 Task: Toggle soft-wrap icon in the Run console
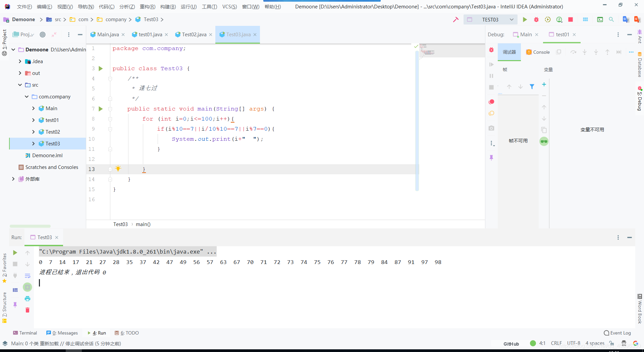coord(28,276)
